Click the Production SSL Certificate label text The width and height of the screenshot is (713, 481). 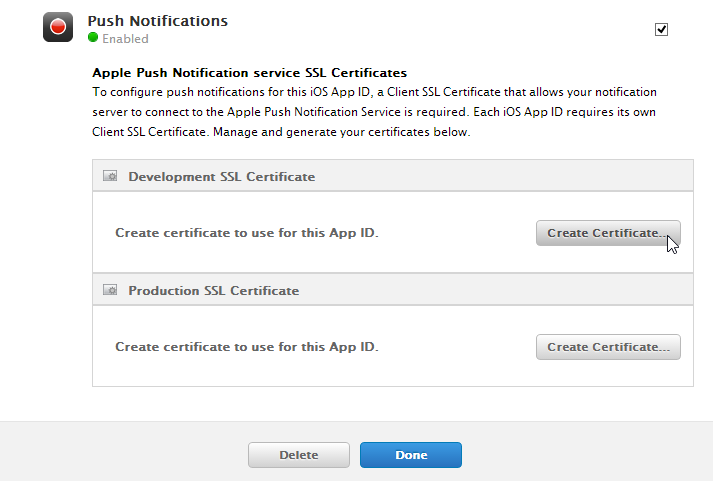(214, 291)
